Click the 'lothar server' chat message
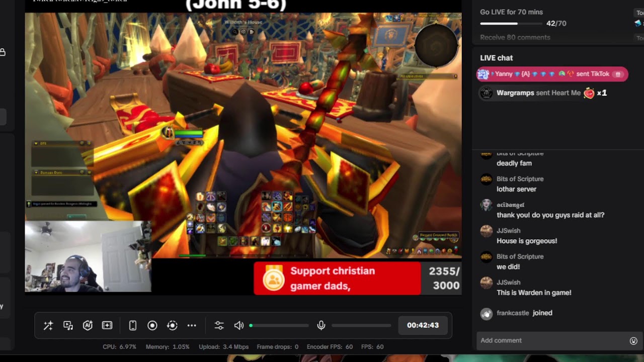Viewport: 644px width, 362px height. coord(517,189)
